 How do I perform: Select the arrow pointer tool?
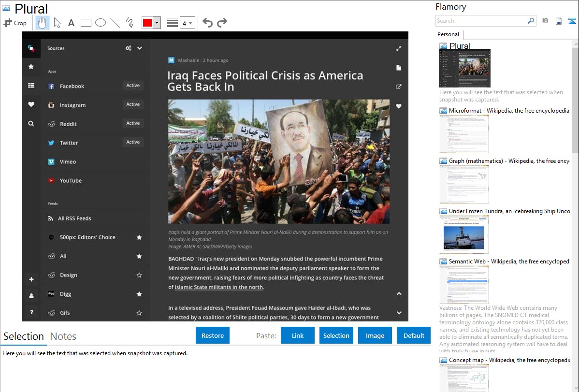coord(57,23)
